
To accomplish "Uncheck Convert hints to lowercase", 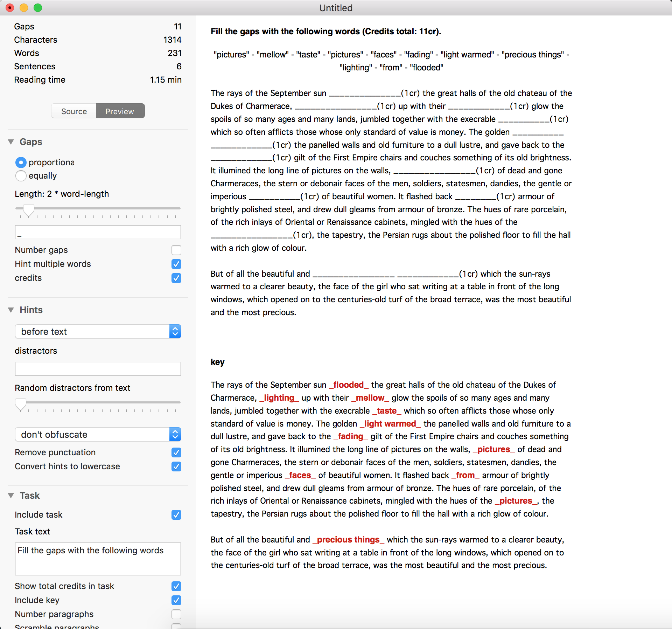I will [176, 466].
